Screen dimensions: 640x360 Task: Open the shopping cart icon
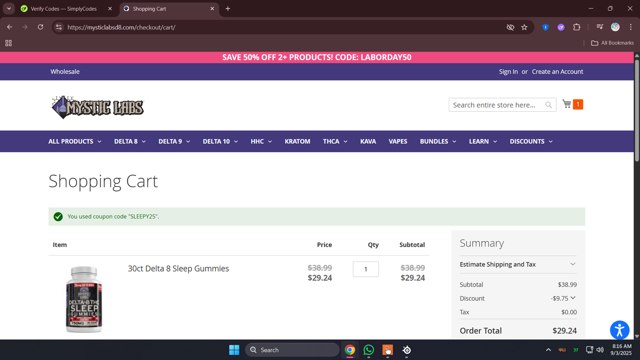(567, 104)
